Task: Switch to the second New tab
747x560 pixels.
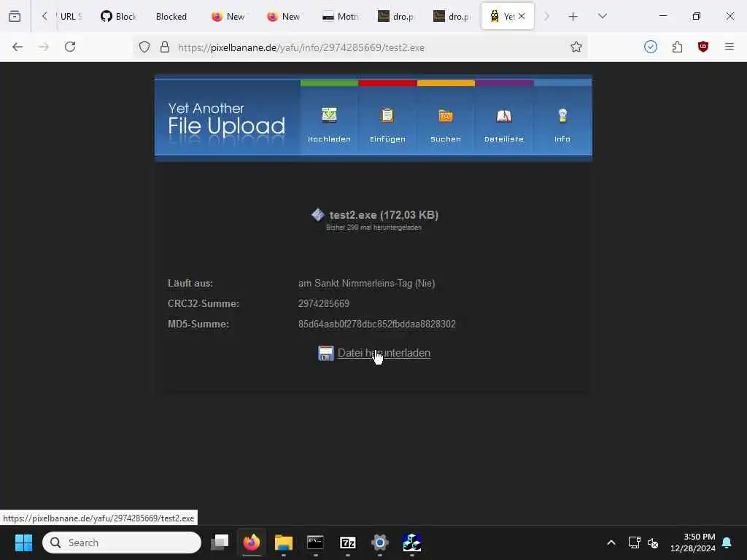Action: click(284, 17)
